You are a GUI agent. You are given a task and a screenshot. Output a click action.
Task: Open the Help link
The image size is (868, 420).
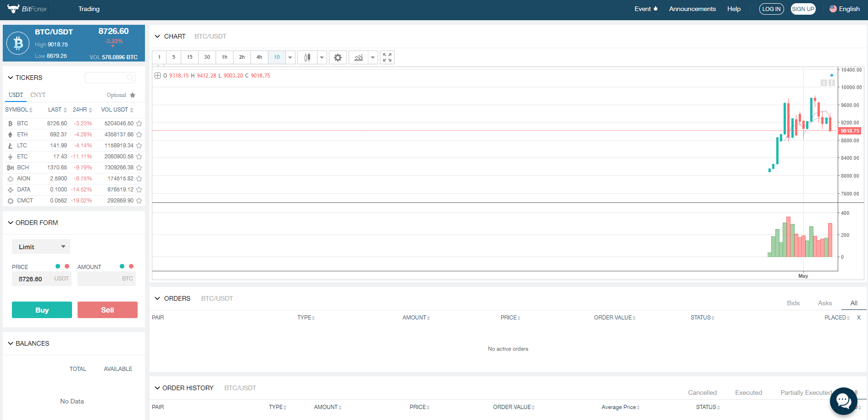point(734,9)
